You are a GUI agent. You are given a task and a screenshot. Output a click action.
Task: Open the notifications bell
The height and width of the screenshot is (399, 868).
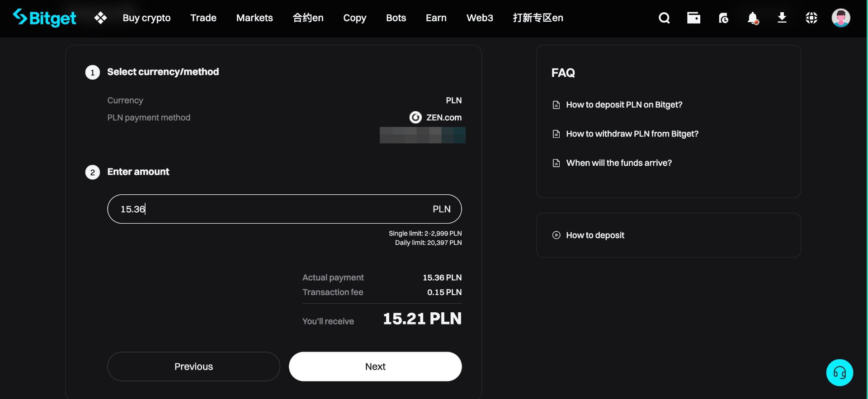point(753,18)
